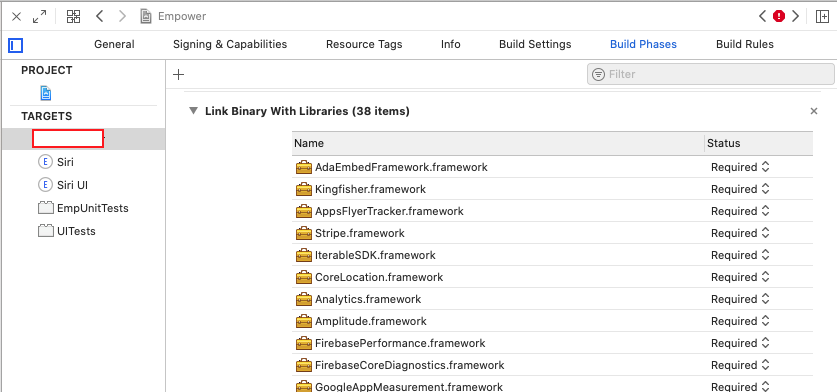Open Status dropdown for CoreLocation.framework
837x392 pixels.
click(x=741, y=277)
